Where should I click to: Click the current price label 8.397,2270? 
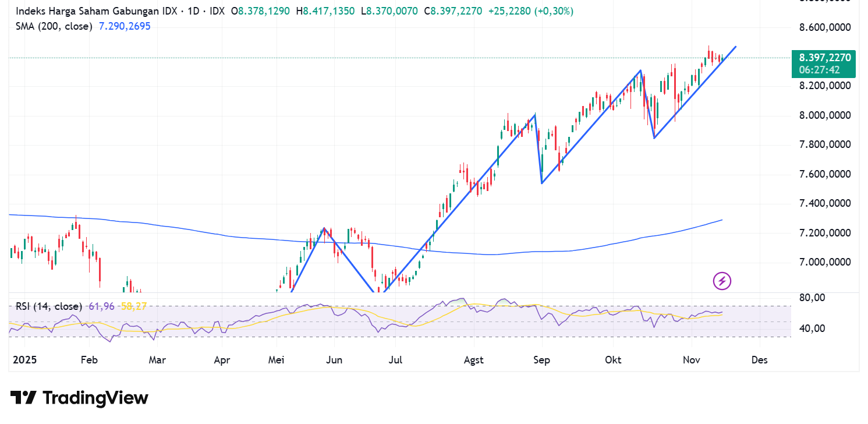pos(824,57)
